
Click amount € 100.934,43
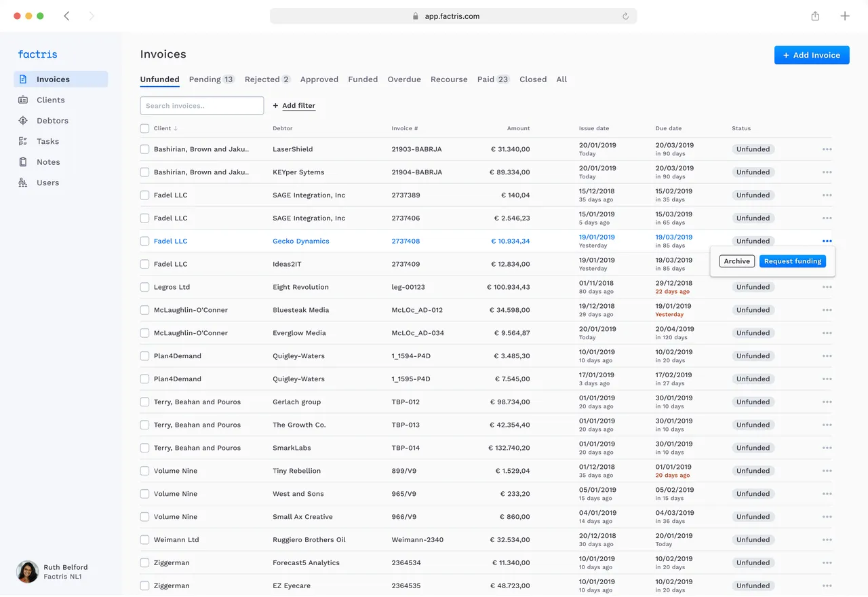pyautogui.click(x=509, y=287)
